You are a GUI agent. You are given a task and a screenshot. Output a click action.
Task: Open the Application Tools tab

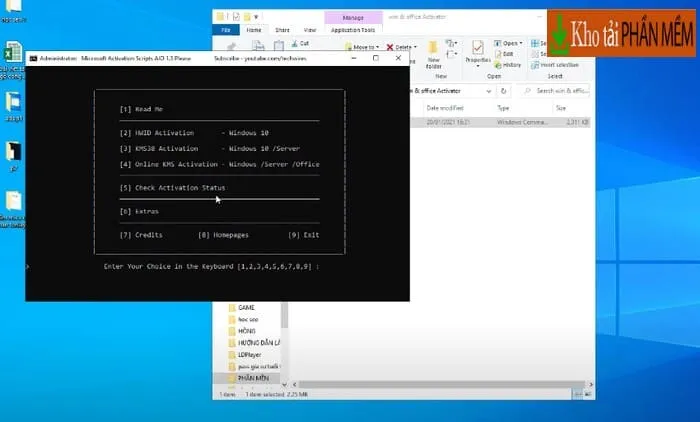click(x=353, y=30)
